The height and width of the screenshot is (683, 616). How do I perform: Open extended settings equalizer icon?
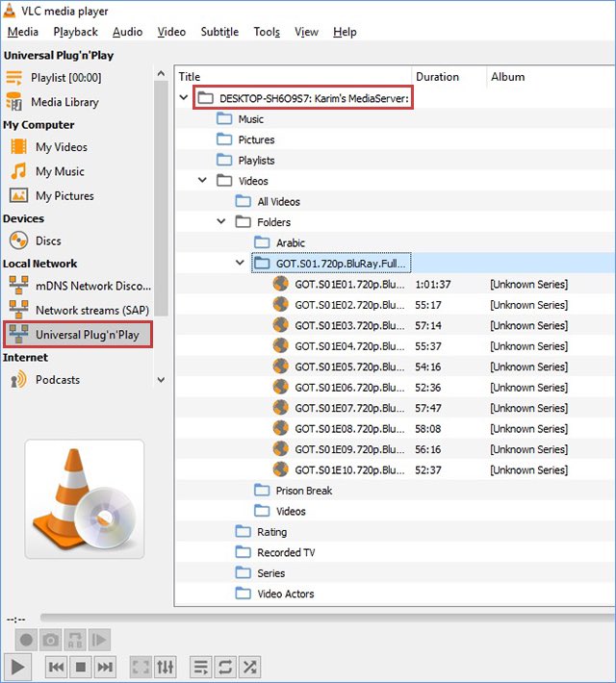tap(166, 667)
